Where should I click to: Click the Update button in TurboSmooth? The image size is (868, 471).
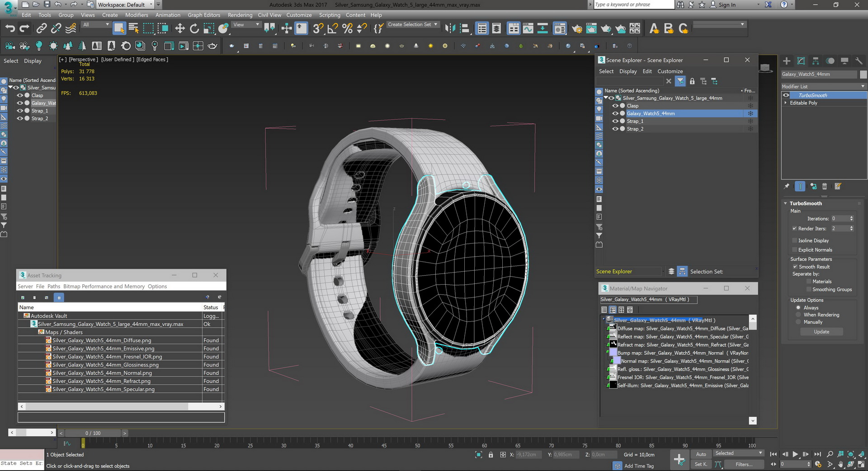coord(821,332)
